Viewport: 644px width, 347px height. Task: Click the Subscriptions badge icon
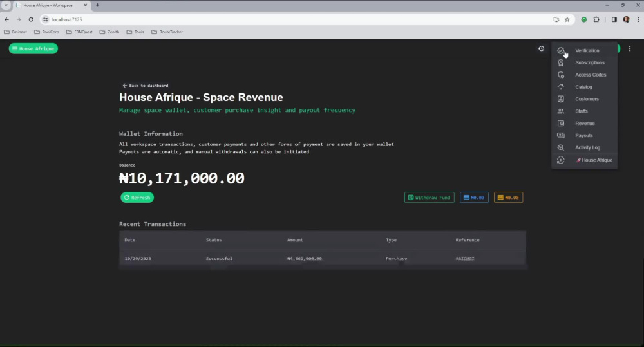coord(561,63)
